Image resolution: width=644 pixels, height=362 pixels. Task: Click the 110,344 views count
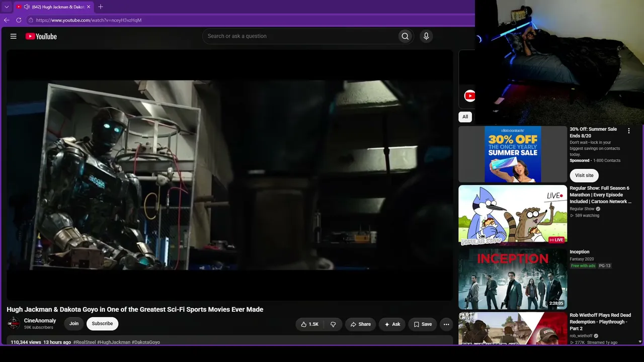pyautogui.click(x=26, y=342)
